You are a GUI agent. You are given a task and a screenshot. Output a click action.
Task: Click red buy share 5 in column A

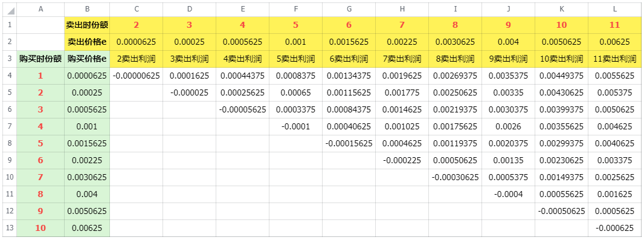40,143
